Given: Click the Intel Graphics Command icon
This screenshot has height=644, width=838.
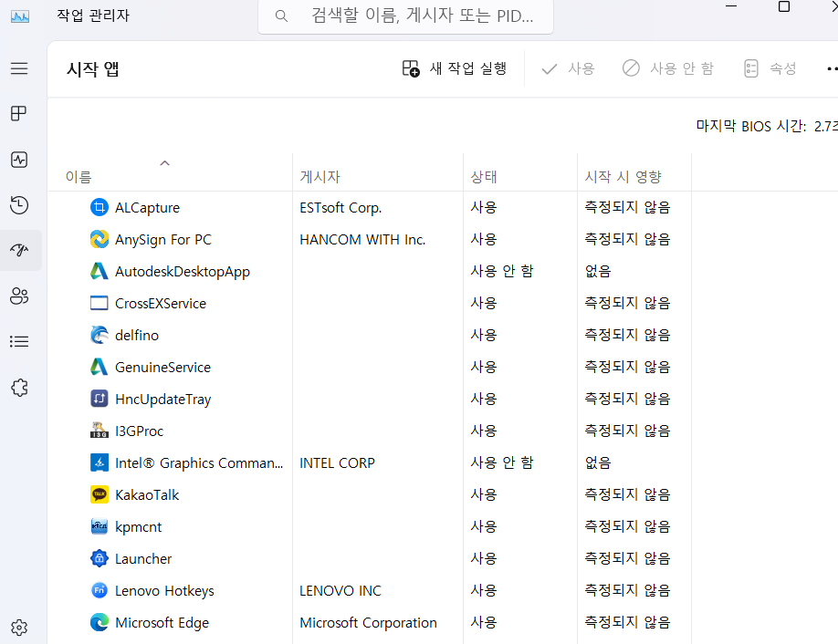Looking at the screenshot, I should click(x=100, y=462).
